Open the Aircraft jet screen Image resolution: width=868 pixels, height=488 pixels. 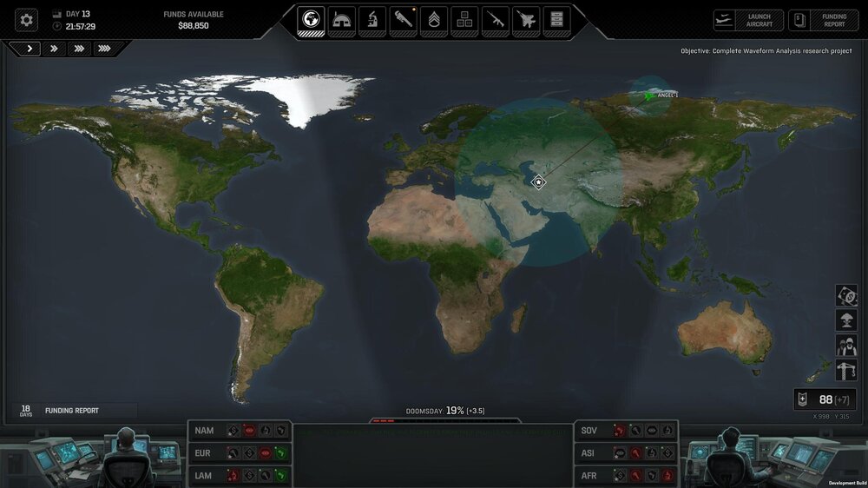tap(526, 21)
